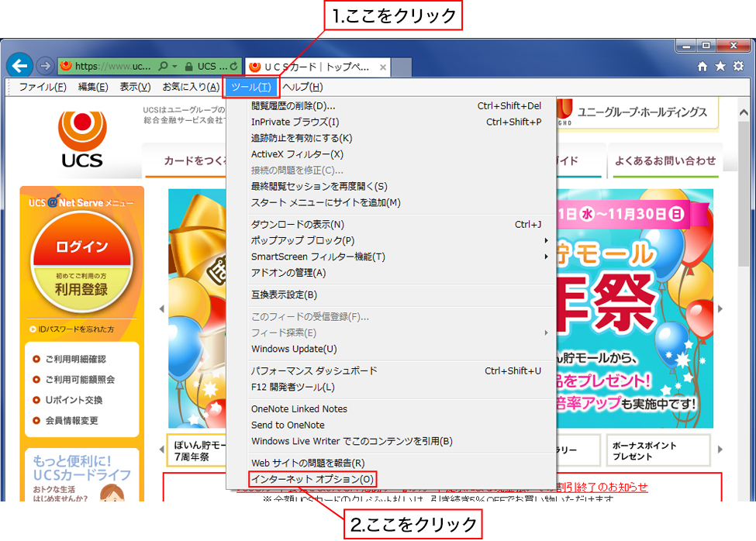Select 閲覧履歴の削除(D) menu entry

(392, 106)
